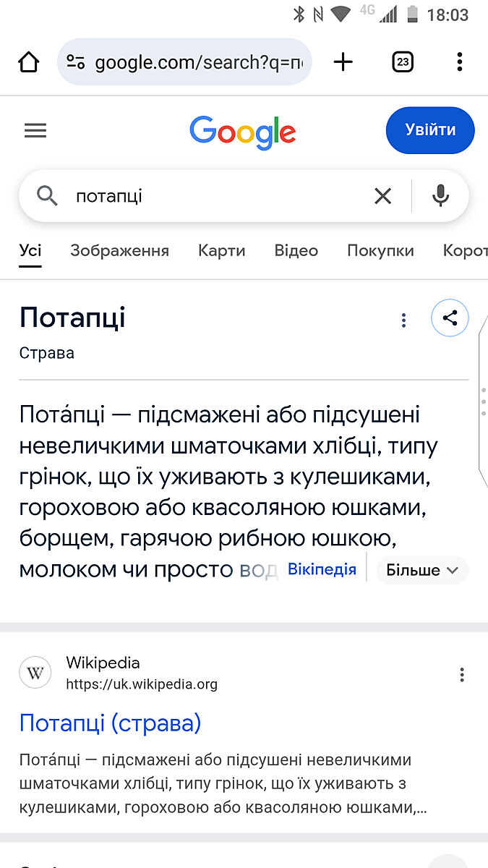
Task: Tap the browser home icon
Action: (29, 62)
